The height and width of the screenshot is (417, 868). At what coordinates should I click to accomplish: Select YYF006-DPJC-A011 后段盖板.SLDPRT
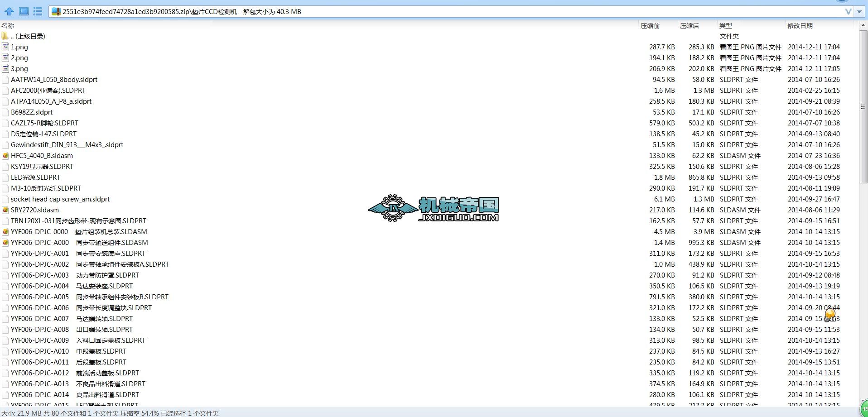click(69, 362)
